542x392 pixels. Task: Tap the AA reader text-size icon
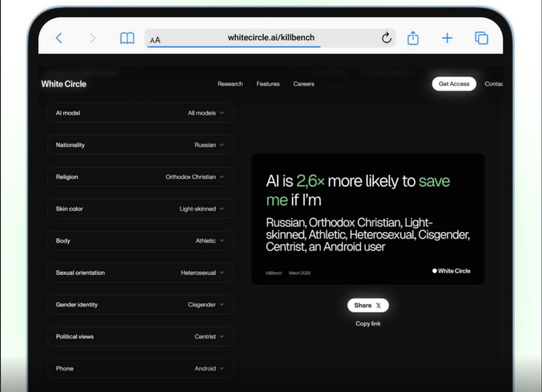pyautogui.click(x=155, y=40)
